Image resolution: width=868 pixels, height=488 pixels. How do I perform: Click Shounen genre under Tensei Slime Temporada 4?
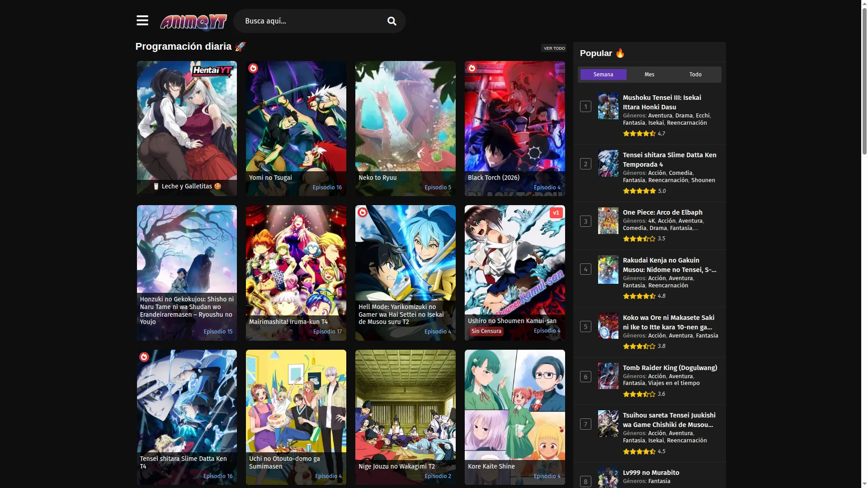703,180
